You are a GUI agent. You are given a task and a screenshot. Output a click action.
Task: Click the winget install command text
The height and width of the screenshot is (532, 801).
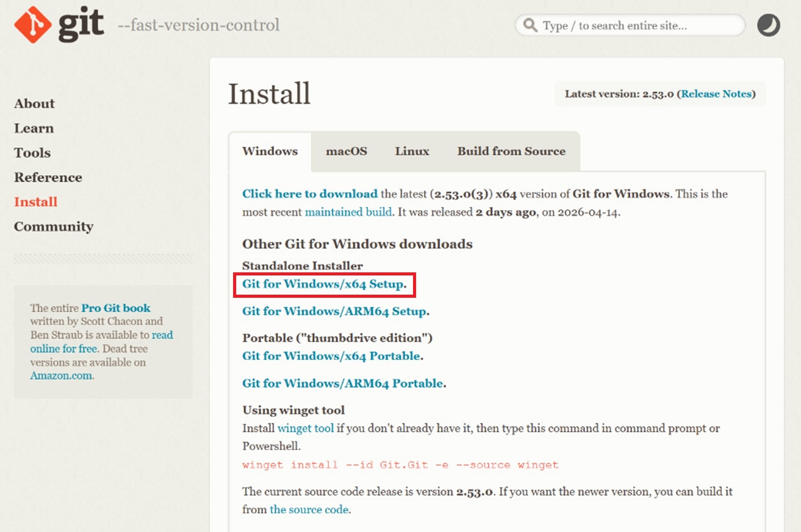coord(400,465)
